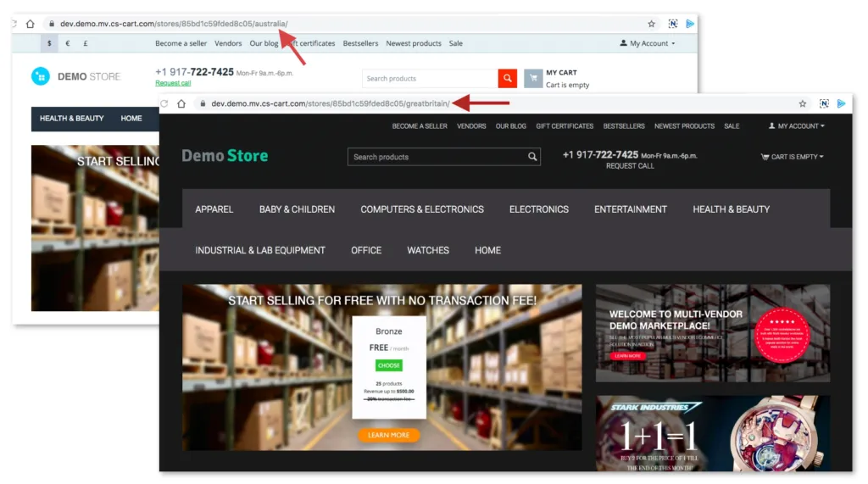The height and width of the screenshot is (484, 868).
Task: Open the Stark Industries 1+1=1 banner
Action: tap(713, 433)
